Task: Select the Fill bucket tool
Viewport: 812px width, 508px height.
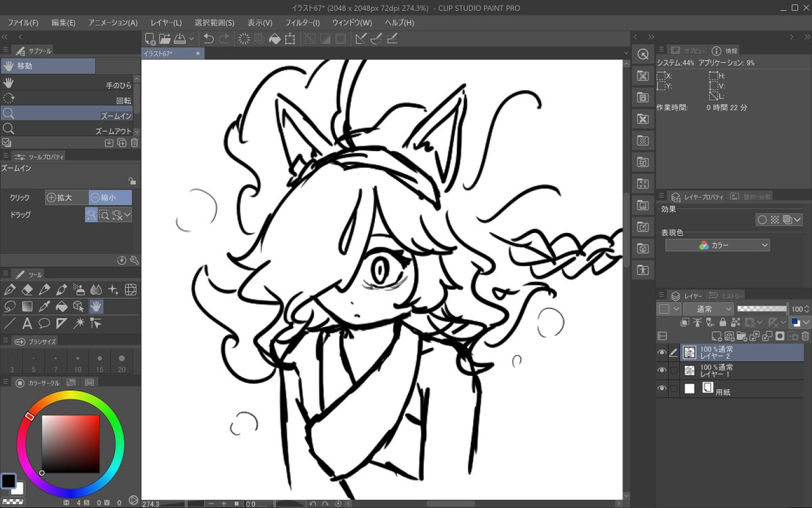Action: point(62,306)
